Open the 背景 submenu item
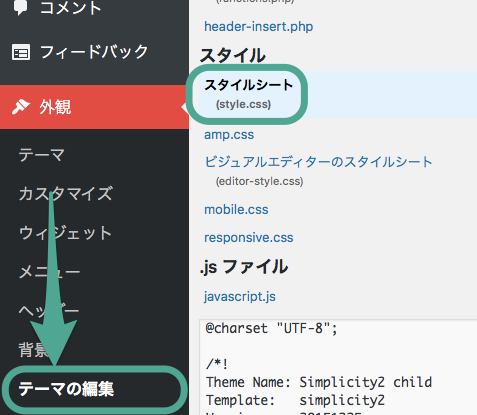This screenshot has width=477, height=415. [34, 350]
